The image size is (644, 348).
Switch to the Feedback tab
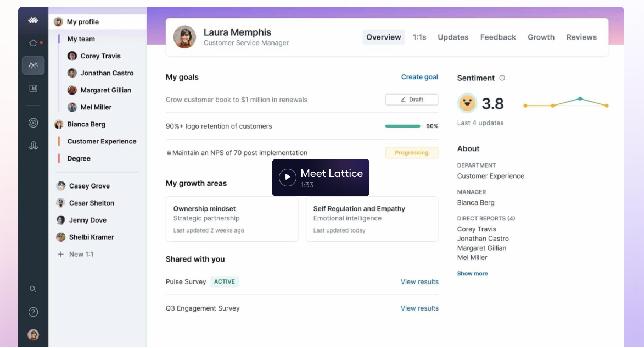click(x=497, y=37)
